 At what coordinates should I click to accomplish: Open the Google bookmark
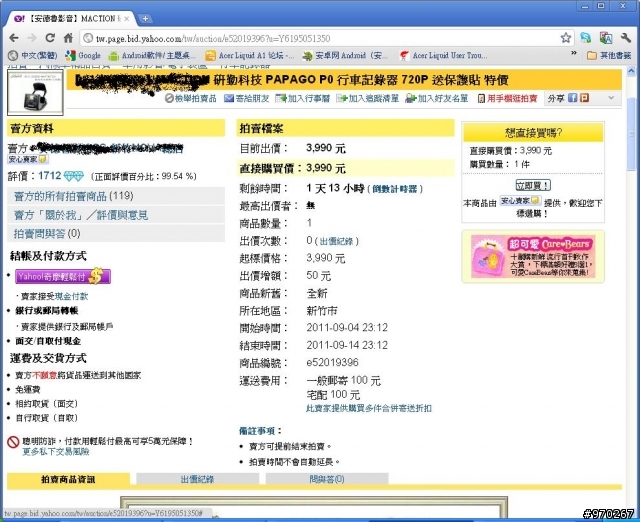pos(83,56)
